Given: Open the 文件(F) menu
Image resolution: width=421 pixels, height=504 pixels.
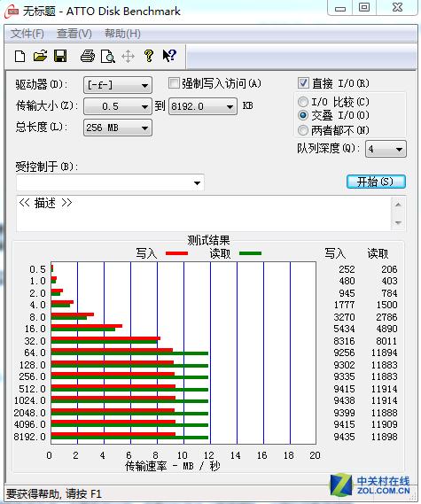Looking at the screenshot, I should tap(27, 34).
